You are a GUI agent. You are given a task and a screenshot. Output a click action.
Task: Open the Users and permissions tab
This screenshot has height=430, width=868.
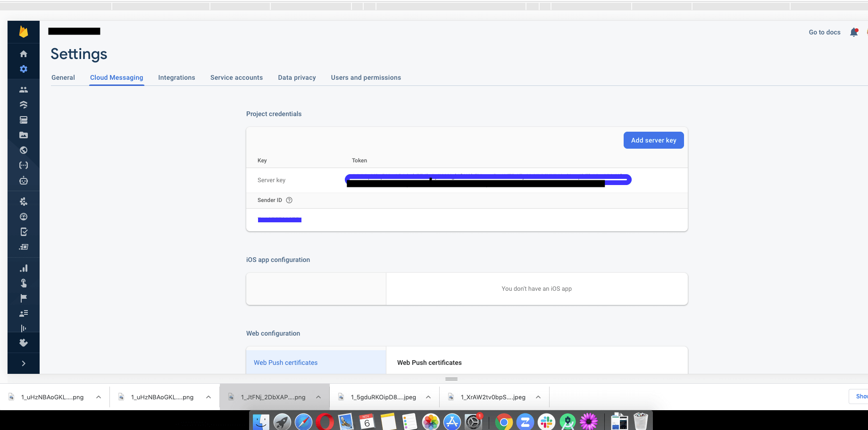pyautogui.click(x=366, y=77)
